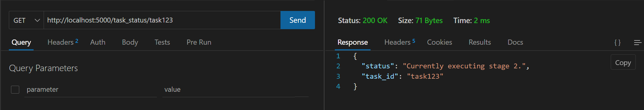Viewport: 644px width, 110px height.
Task: Open the response menu lines icon
Action: [x=638, y=43]
